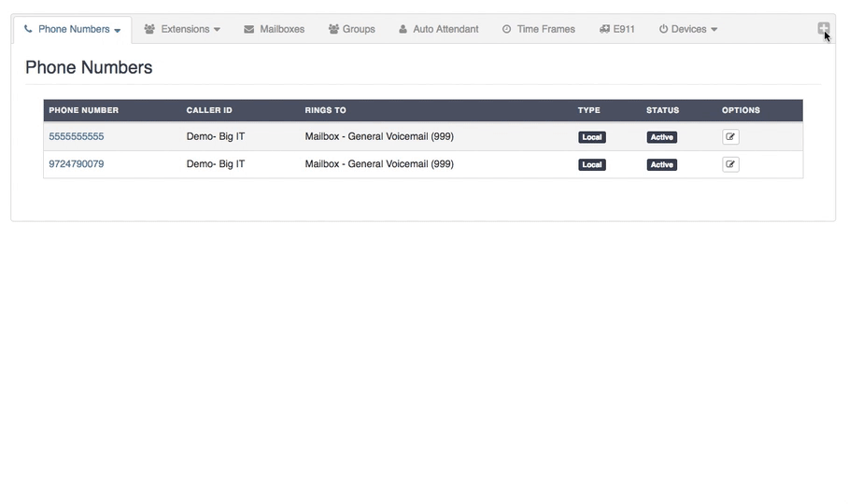The image size is (848, 504).
Task: Click edit icon for number 9724790079
Action: coord(730,164)
